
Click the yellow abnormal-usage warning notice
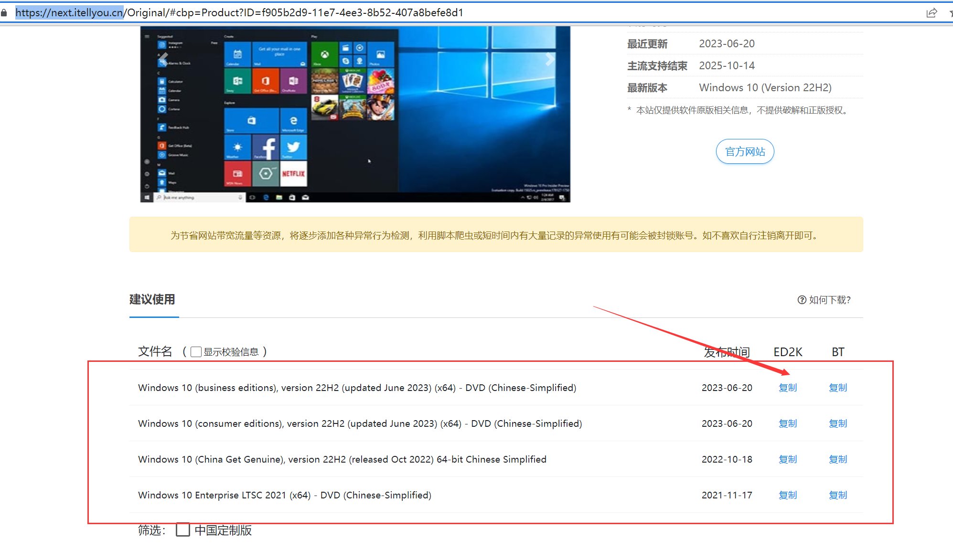click(x=496, y=235)
